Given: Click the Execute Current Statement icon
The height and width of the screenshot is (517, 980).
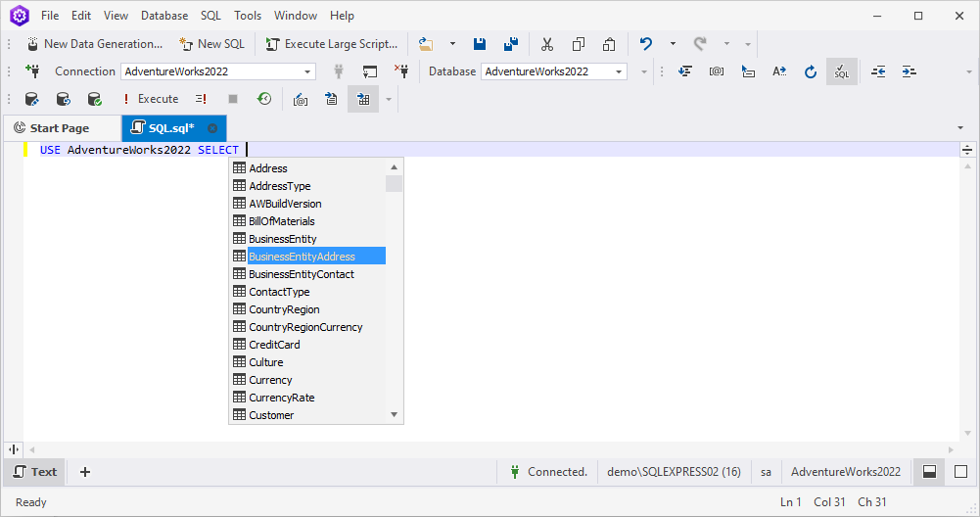Looking at the screenshot, I should 201,99.
